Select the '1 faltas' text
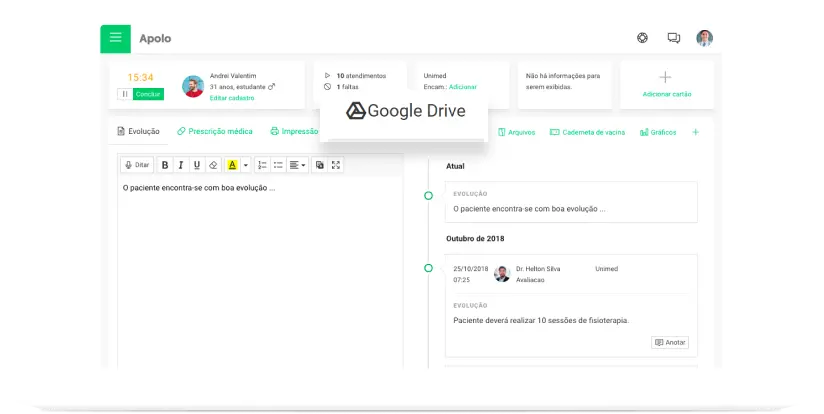This screenshot has width=824, height=414. [x=347, y=87]
